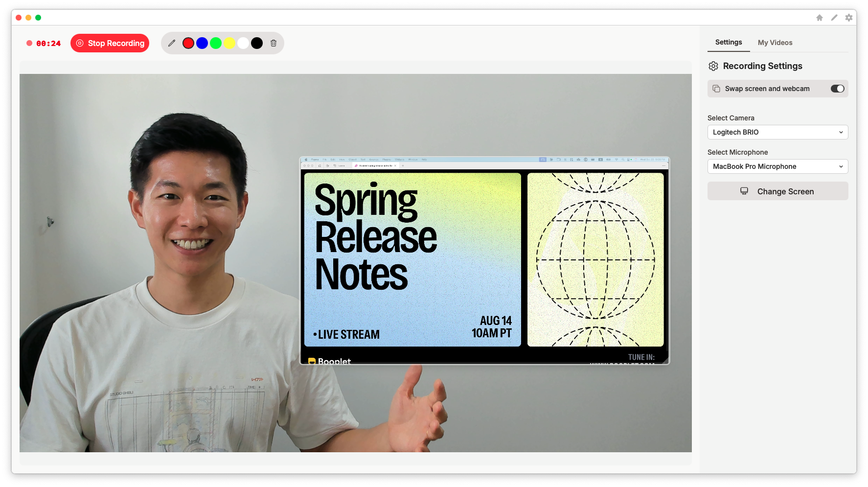Select the yellow annotation color
The width and height of the screenshot is (868, 487).
pos(229,43)
